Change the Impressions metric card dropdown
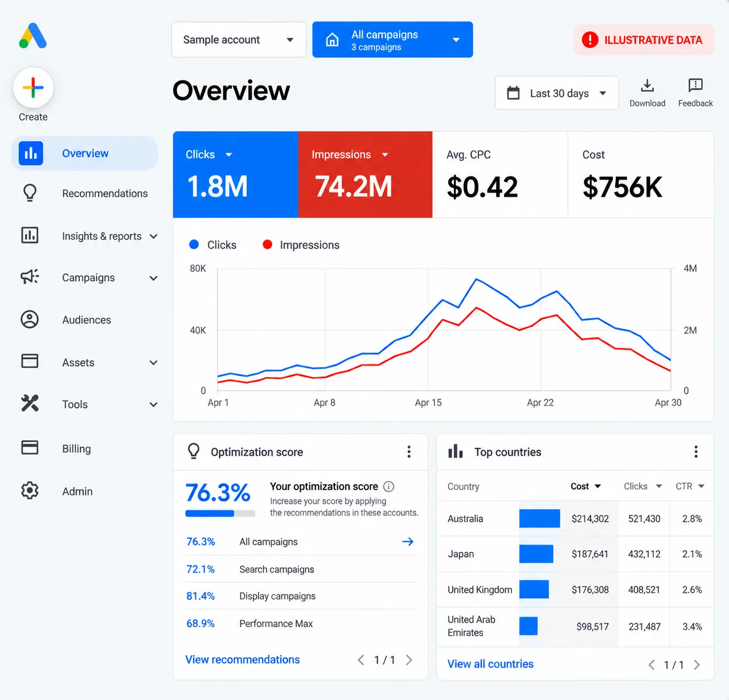The width and height of the screenshot is (729, 700). pyautogui.click(x=385, y=155)
